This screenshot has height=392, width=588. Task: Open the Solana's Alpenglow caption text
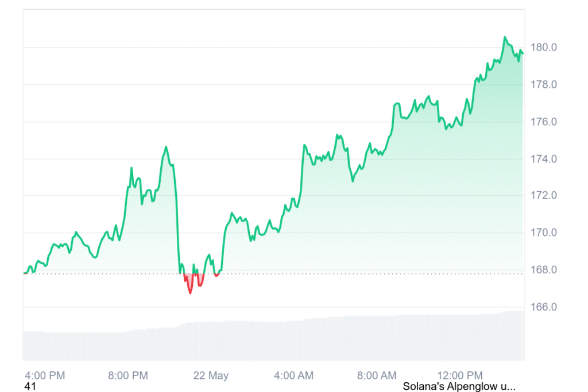pos(459,387)
